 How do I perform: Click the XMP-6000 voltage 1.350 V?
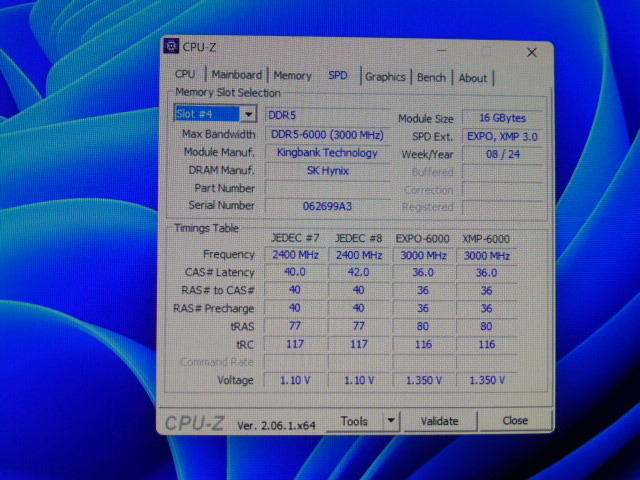coord(487,380)
